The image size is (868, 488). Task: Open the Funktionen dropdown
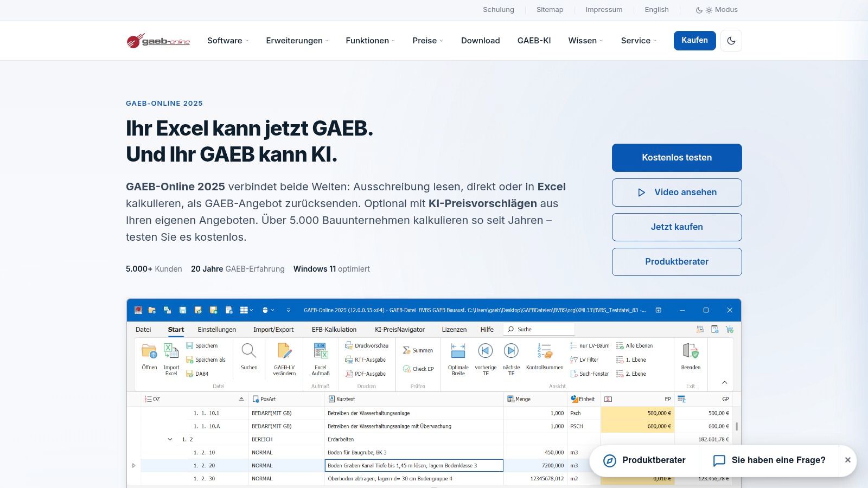(x=371, y=41)
